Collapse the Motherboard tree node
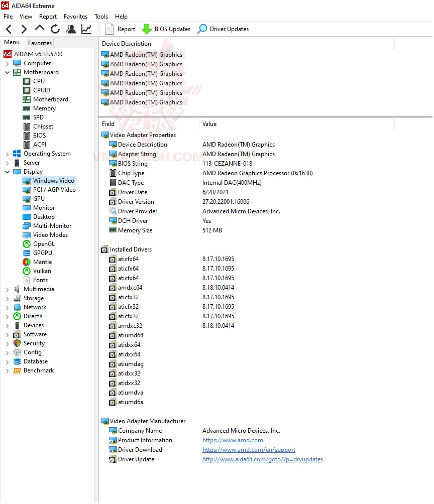The height and width of the screenshot is (504, 434). [x=7, y=73]
